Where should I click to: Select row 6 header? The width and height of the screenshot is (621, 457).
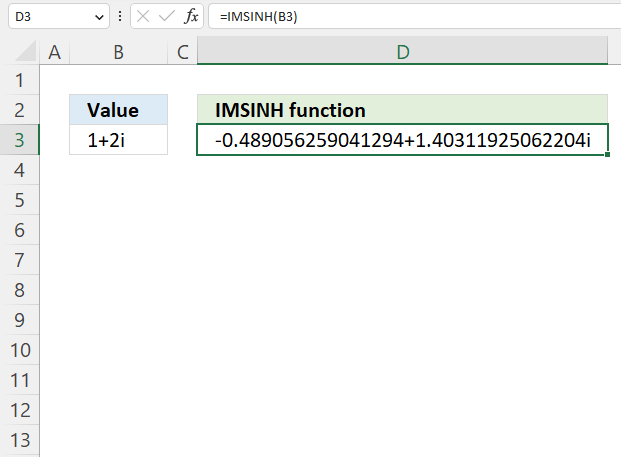[x=19, y=230]
